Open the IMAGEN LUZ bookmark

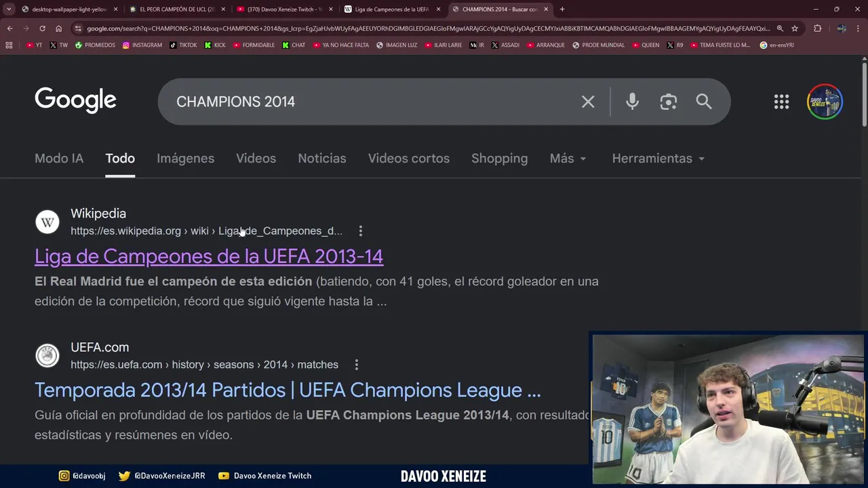click(x=397, y=45)
